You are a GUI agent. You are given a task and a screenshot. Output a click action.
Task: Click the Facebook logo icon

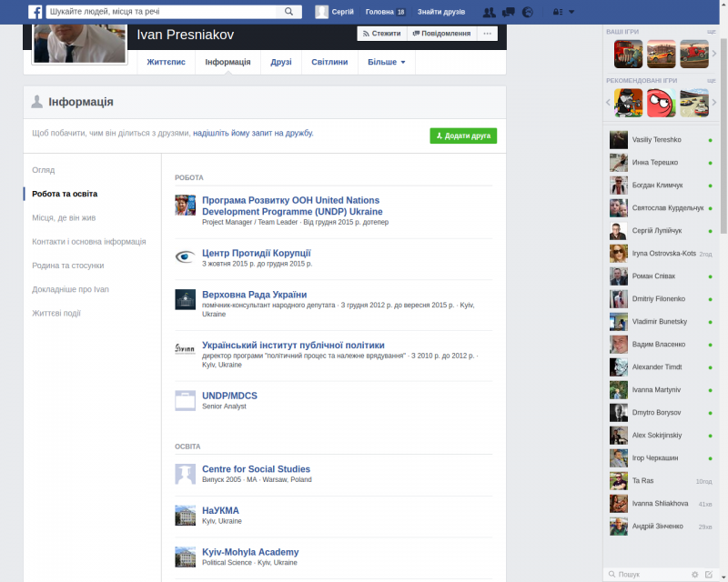pos(35,12)
